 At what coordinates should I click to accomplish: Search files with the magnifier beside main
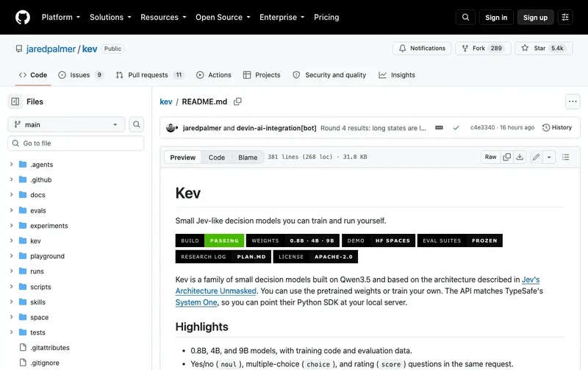[137, 124]
